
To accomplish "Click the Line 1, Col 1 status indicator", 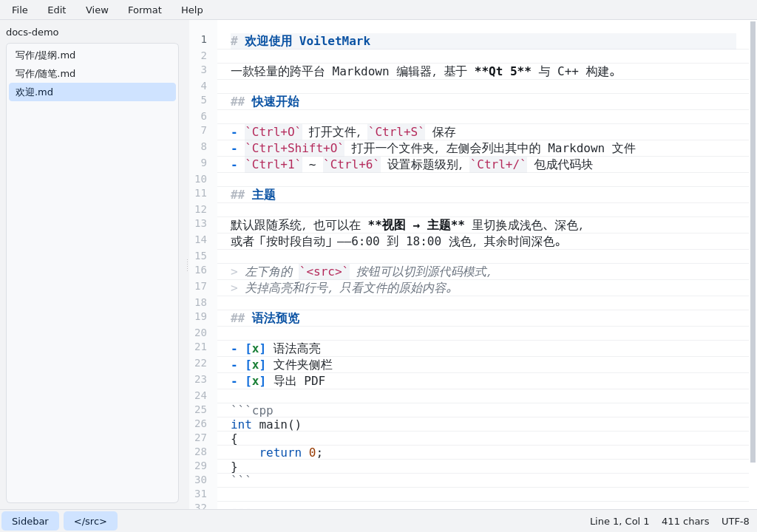I will 619,521.
